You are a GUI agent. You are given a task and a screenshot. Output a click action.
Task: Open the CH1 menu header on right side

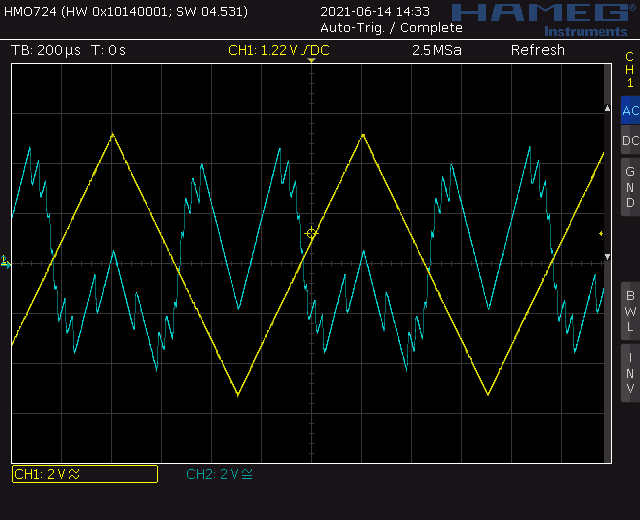coord(629,69)
